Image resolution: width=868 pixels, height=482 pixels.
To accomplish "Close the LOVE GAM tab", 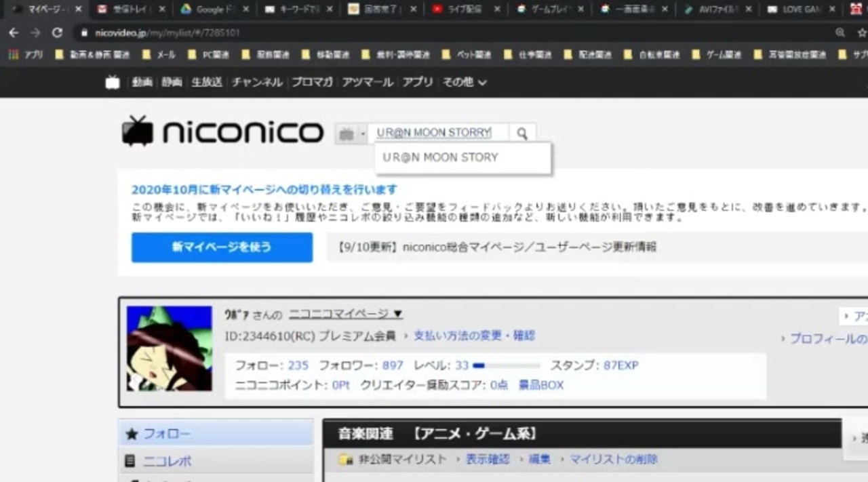I will (x=832, y=9).
